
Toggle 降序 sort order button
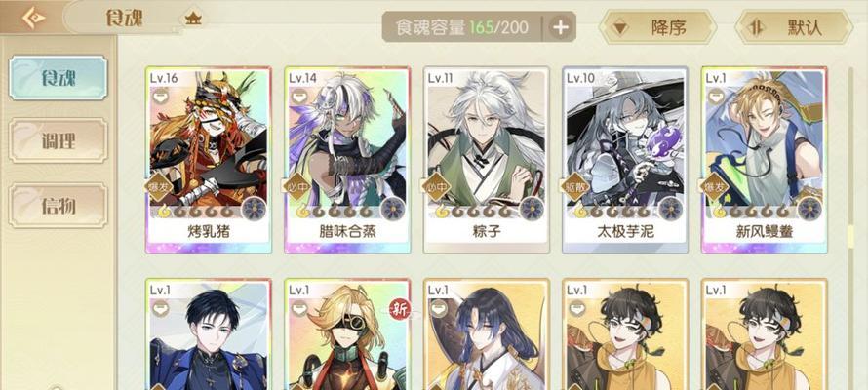[x=657, y=27]
